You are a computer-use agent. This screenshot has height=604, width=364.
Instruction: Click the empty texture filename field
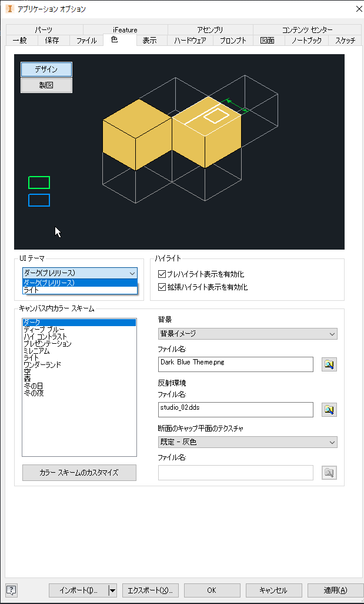click(235, 473)
